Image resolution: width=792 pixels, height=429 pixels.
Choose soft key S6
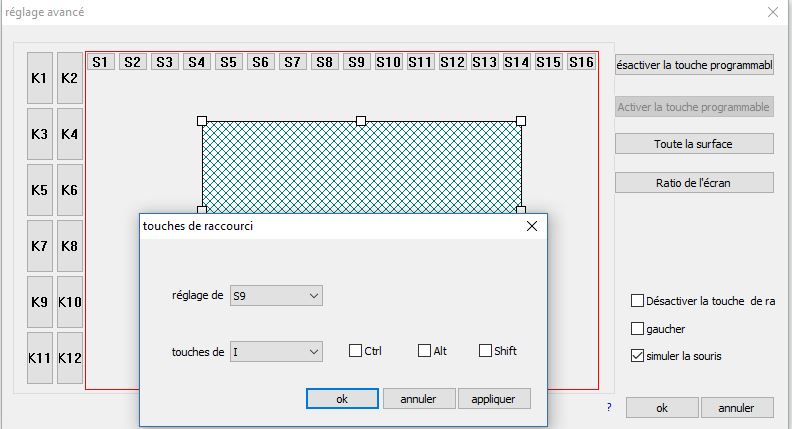[x=261, y=62]
